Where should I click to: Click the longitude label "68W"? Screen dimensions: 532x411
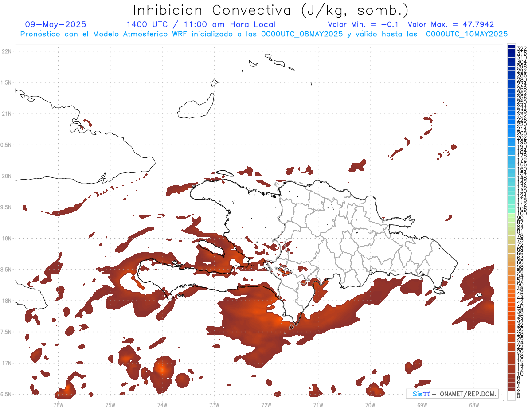[474, 405]
